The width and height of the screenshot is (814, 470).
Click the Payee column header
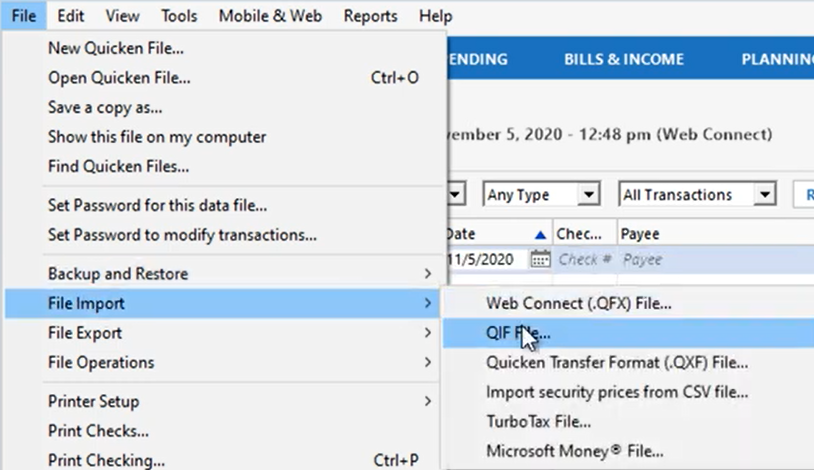(716, 234)
